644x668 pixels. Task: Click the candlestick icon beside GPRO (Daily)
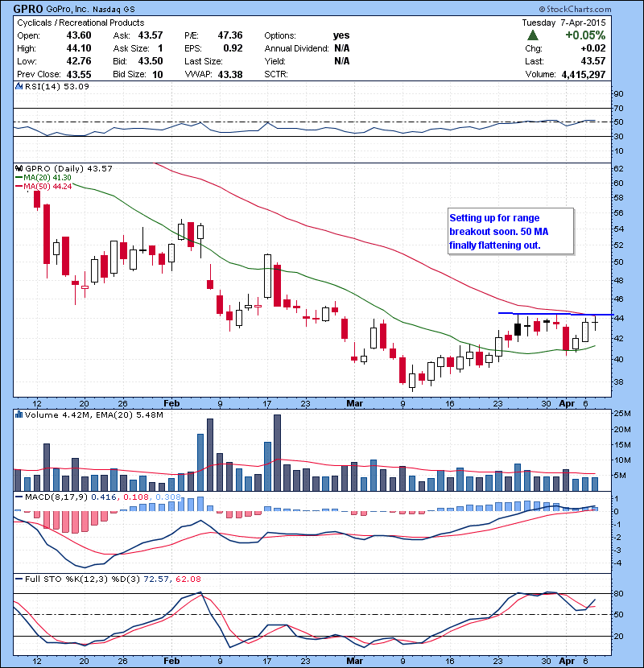click(x=19, y=169)
